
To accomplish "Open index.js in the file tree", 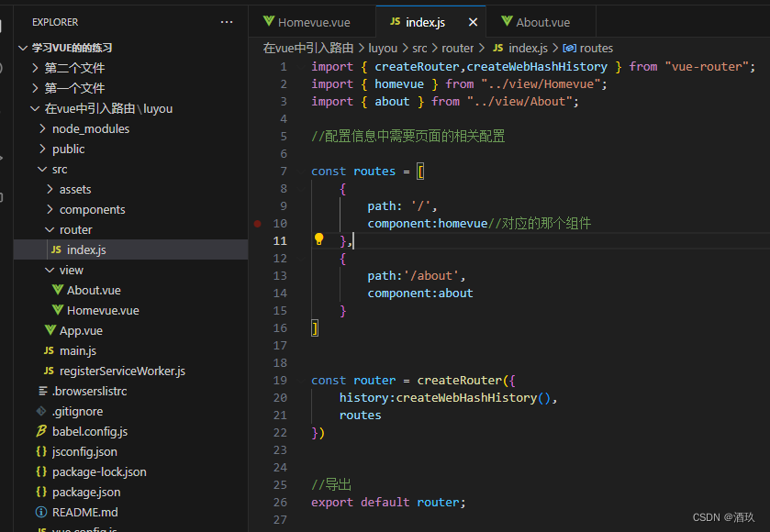I will click(130, 249).
